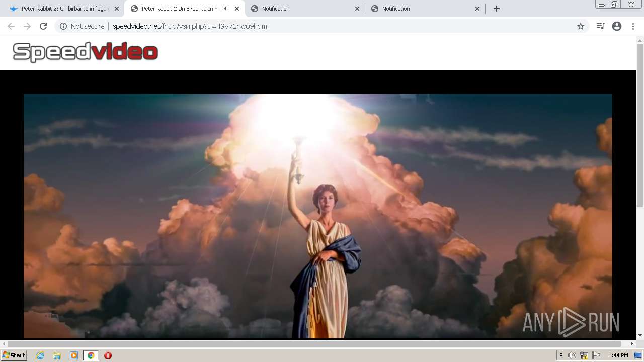Click scroll left arrow of horizontal scrollbar
The image size is (644, 362).
point(4,344)
